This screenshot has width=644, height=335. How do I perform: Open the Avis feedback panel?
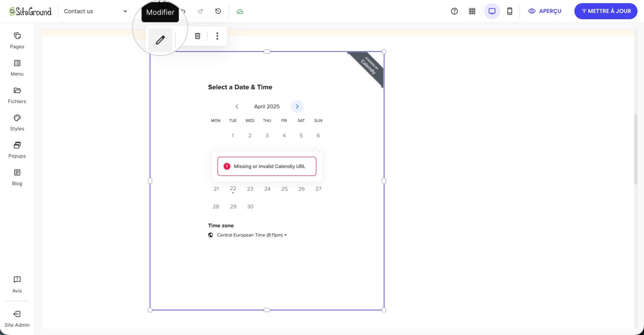(17, 285)
